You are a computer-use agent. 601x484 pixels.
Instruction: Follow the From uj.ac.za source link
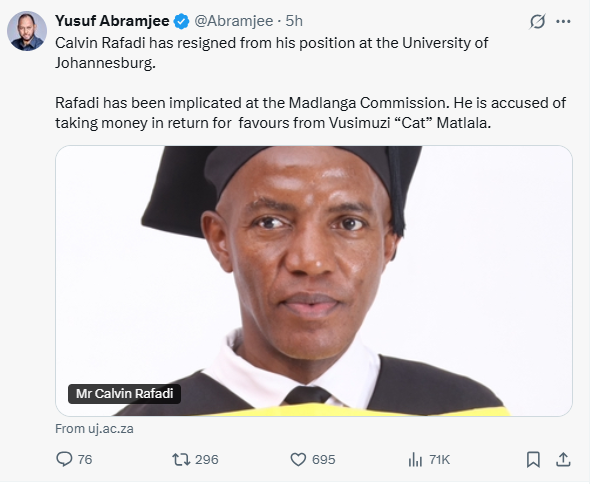pos(94,428)
